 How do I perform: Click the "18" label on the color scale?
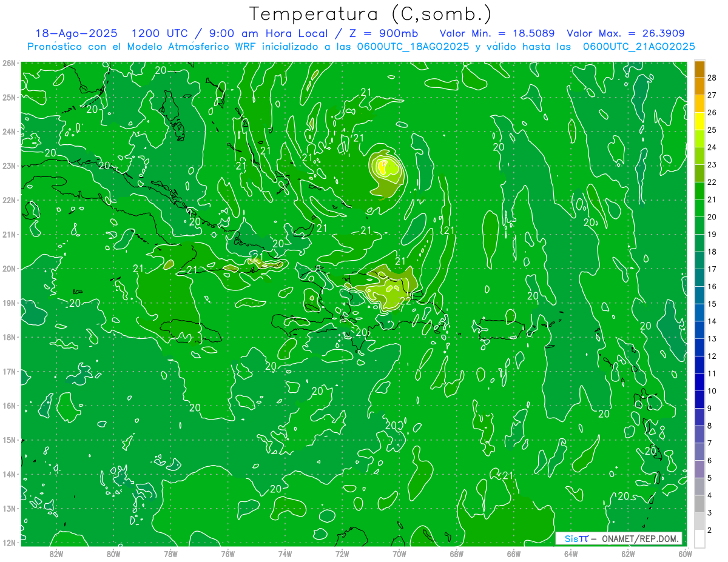[x=712, y=252]
